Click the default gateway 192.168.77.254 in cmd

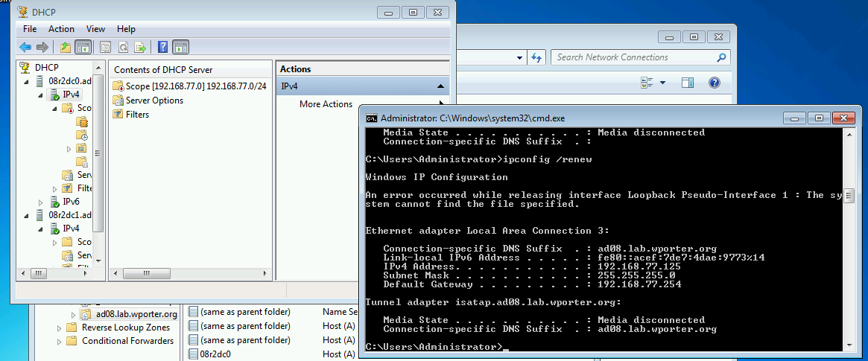point(639,284)
